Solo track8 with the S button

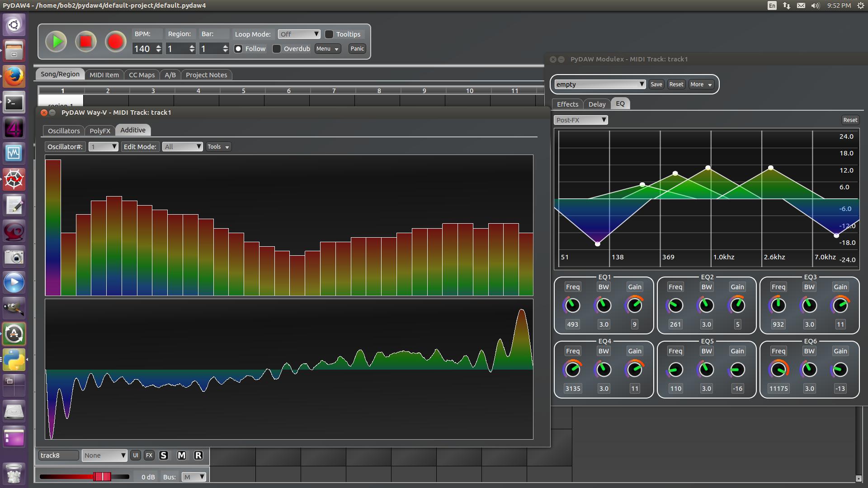(x=164, y=455)
